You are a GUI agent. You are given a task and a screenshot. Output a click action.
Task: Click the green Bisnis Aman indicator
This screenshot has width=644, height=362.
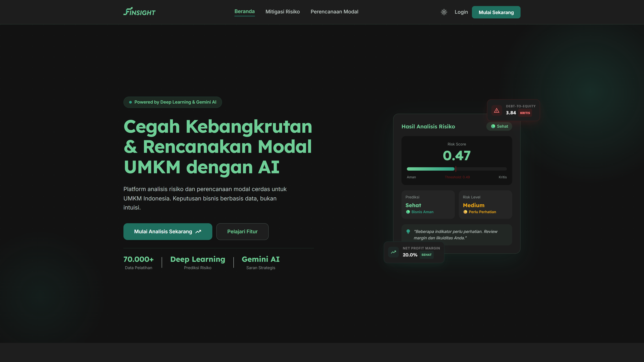pos(419,212)
